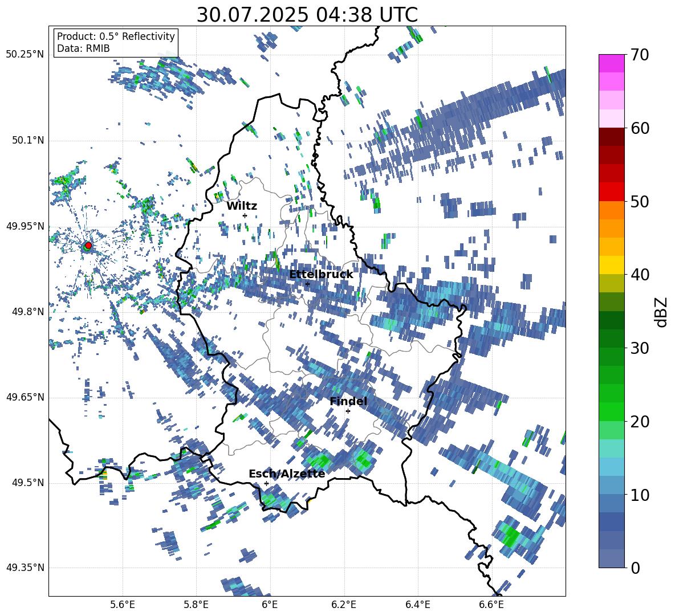Click the 6°E longitude label
This screenshot has width=675, height=616.
click(x=270, y=605)
